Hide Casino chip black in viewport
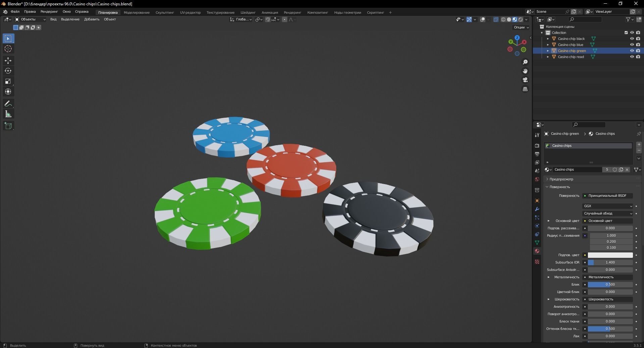The height and width of the screenshot is (348, 644). click(x=632, y=39)
